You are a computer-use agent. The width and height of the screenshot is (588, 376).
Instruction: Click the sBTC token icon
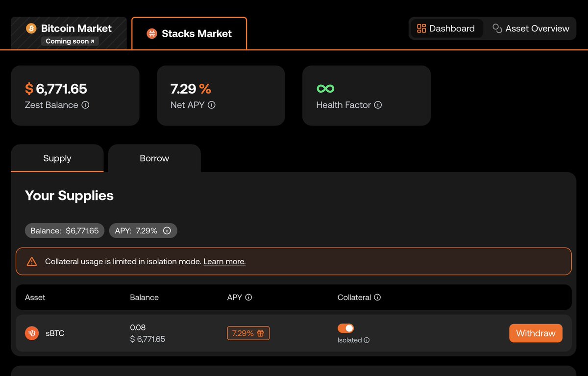[x=32, y=333]
